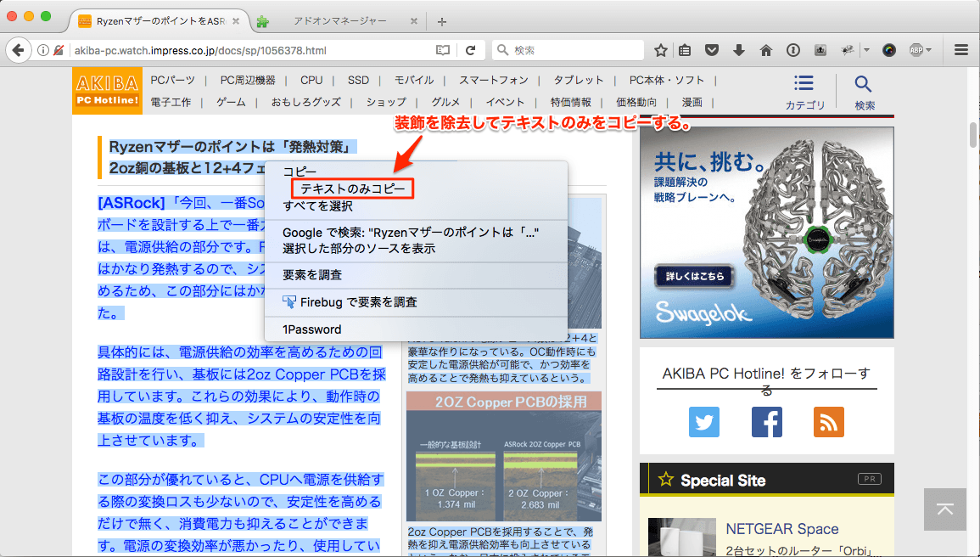The image size is (980, 557).
Task: Click the AKIBA PC Hotline! logo
Action: 108,91
